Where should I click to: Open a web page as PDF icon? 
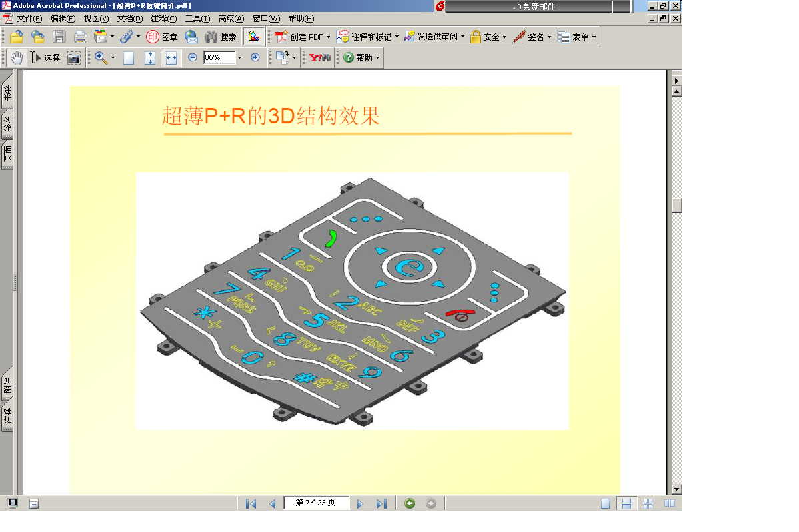(x=38, y=37)
